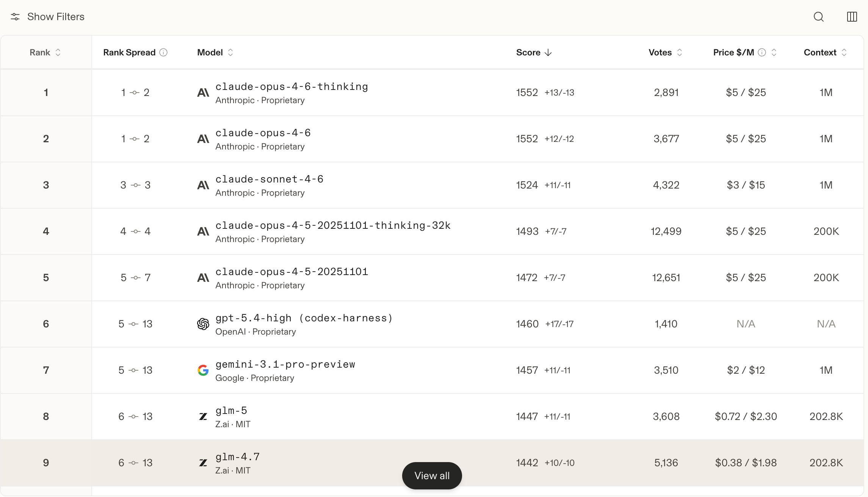This screenshot has height=497, width=868.
Task: Sort by Votes column arrows
Action: coord(680,52)
